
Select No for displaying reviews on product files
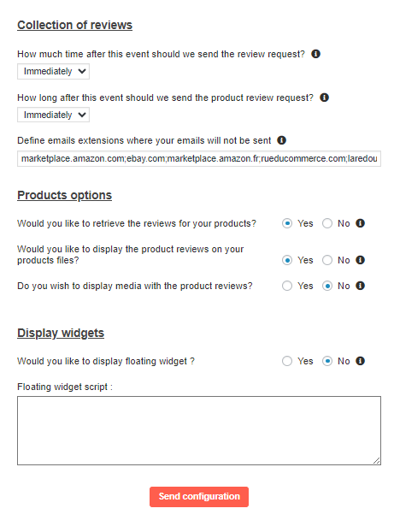coord(327,260)
